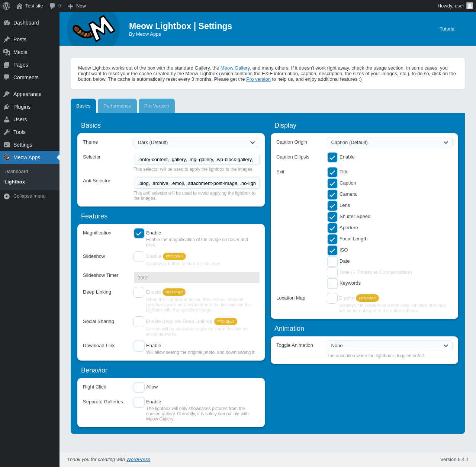Click the Dashboard gauge icon in sidebar

[x=7, y=23]
